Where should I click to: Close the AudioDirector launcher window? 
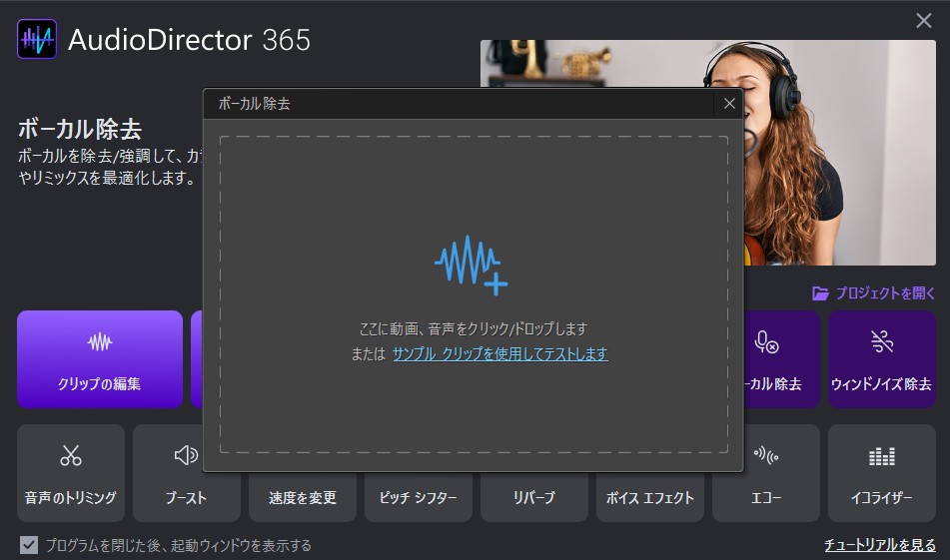(x=923, y=21)
